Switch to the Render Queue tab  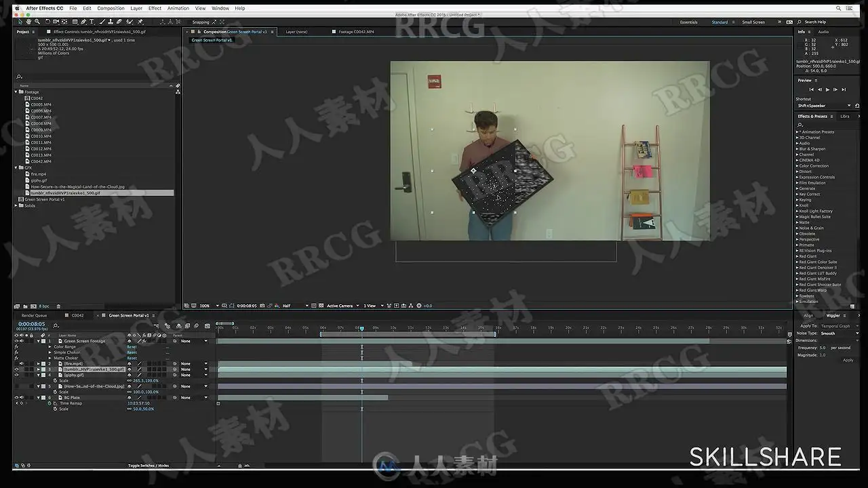34,315
